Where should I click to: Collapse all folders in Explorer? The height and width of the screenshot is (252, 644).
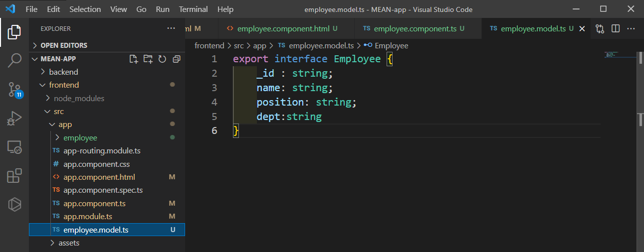click(x=176, y=59)
